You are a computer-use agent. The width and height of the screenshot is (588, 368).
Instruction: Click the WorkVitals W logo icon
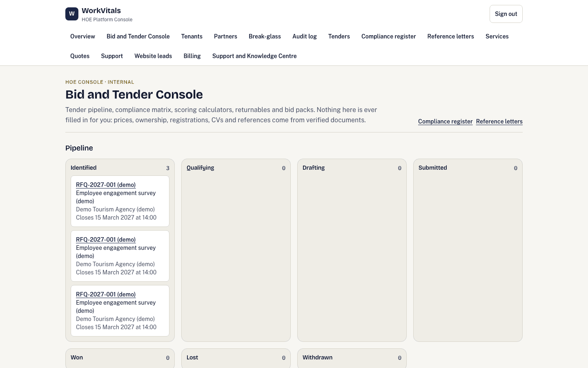tap(72, 14)
